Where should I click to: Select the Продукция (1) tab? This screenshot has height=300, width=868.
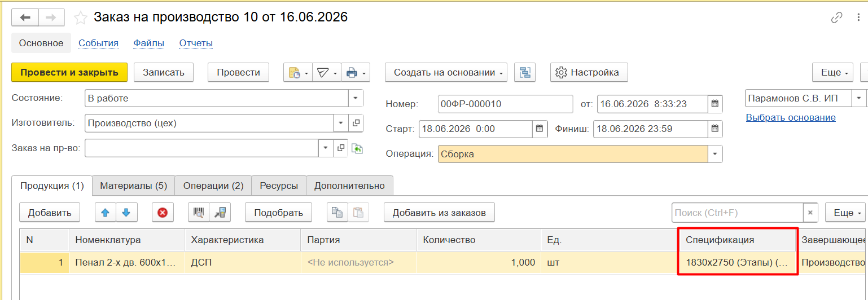pos(52,186)
